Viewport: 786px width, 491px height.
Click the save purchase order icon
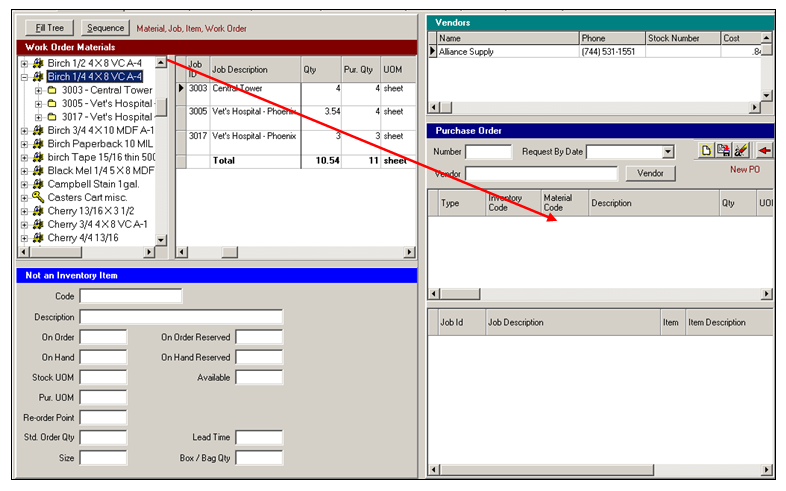(723, 151)
